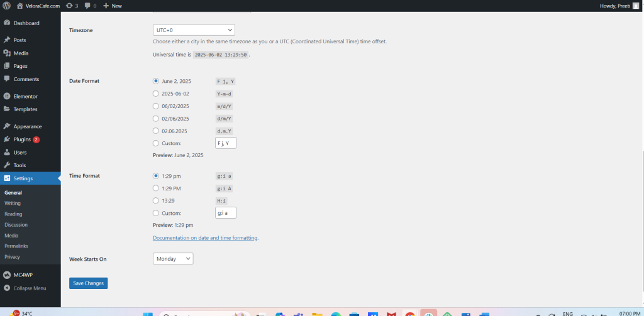The image size is (644, 316).
Task: Open the Timezone UTC+0 dropdown
Action: click(x=194, y=30)
